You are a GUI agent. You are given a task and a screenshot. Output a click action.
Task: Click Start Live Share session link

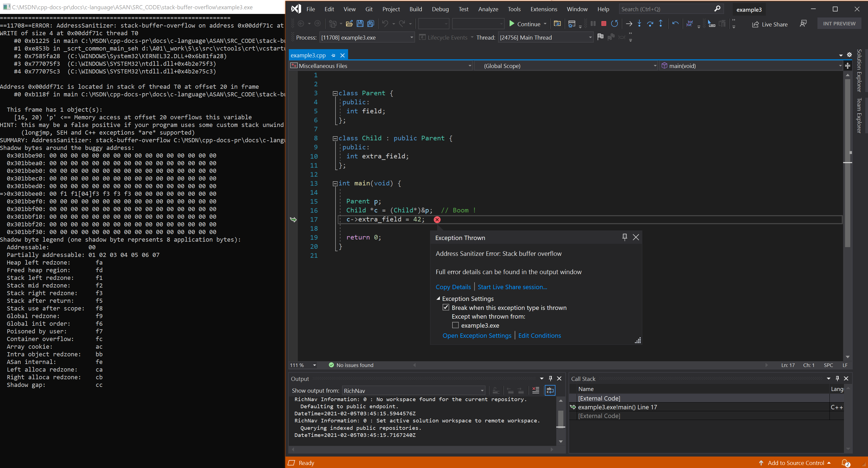tap(511, 286)
